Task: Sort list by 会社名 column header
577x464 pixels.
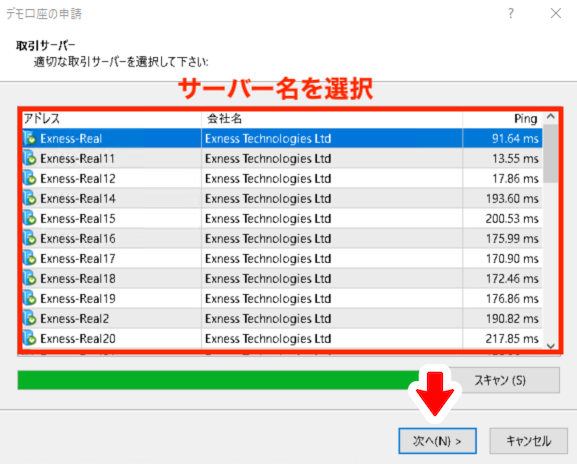Action: coord(332,119)
